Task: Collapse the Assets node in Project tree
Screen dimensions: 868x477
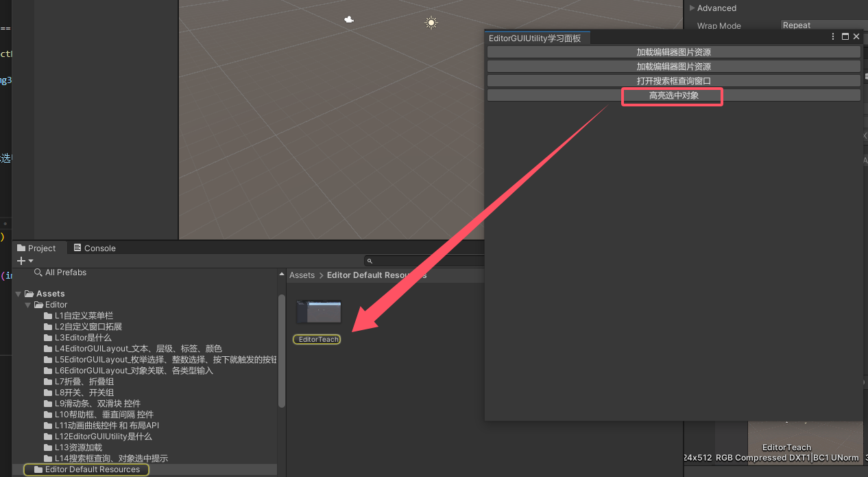Action: point(18,293)
